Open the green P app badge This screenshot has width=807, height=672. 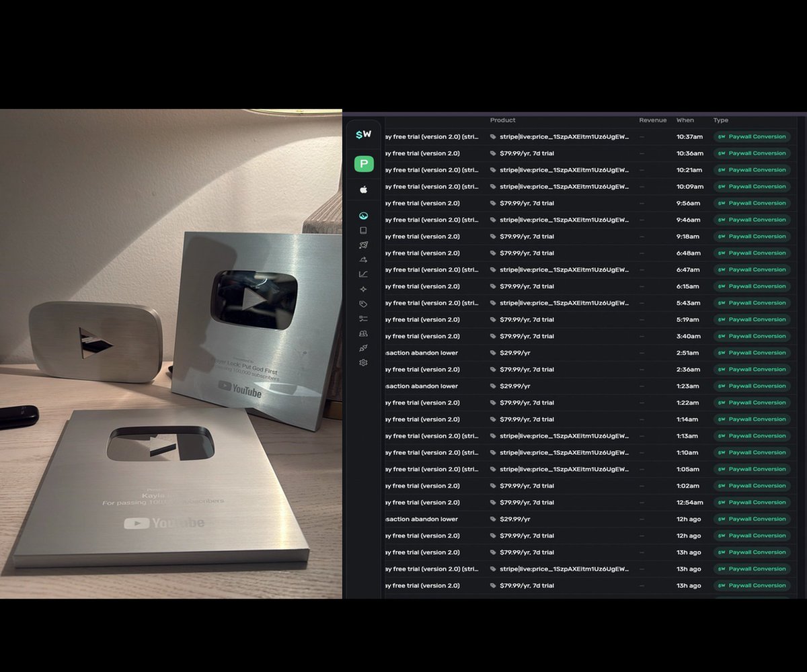click(x=364, y=163)
